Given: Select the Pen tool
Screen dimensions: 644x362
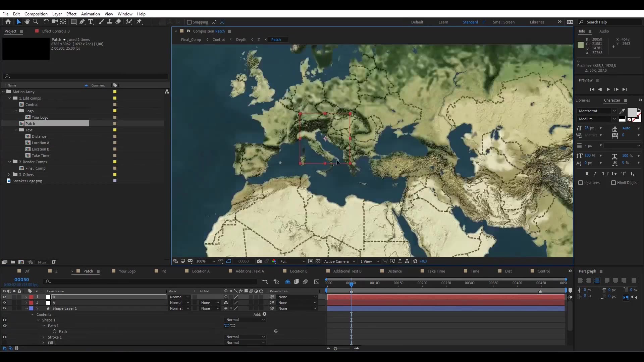Looking at the screenshot, I should click(82, 22).
